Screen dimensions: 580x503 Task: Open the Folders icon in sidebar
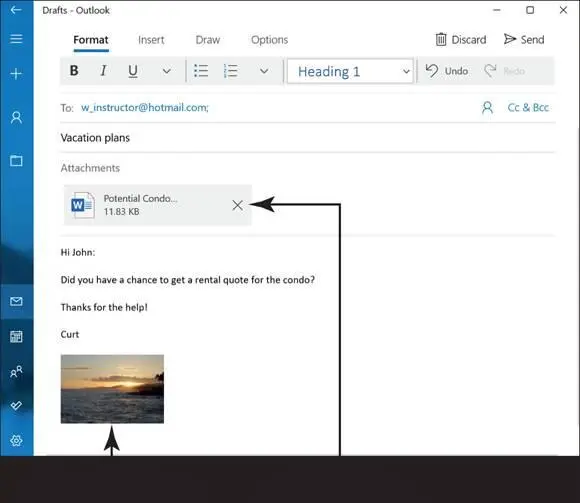pos(16,161)
